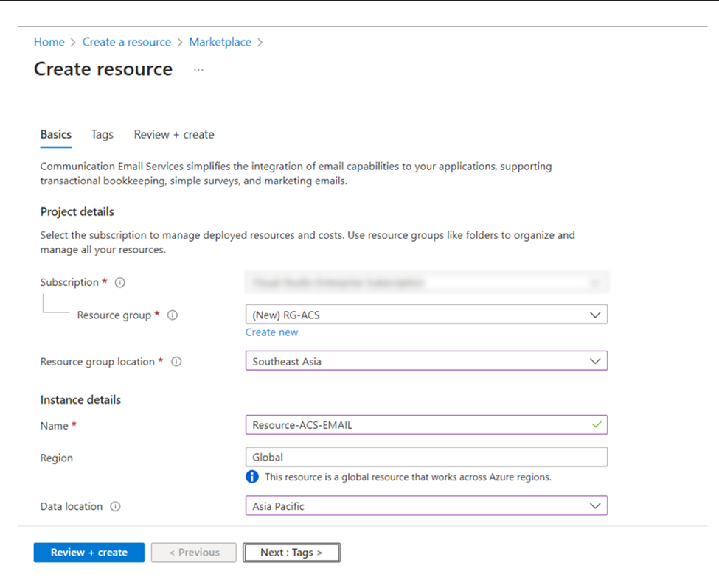Click the Resource group info icon

(x=173, y=315)
